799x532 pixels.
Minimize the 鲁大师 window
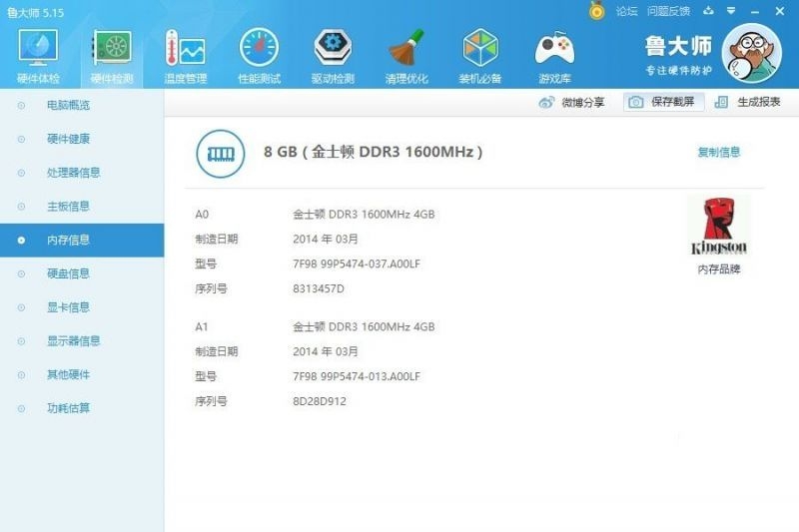(755, 11)
